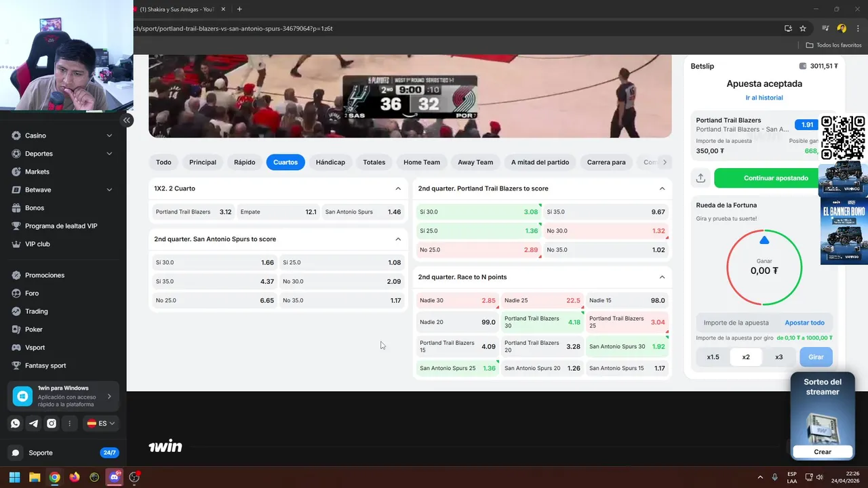Open the Casino sidebar icon

(16, 136)
